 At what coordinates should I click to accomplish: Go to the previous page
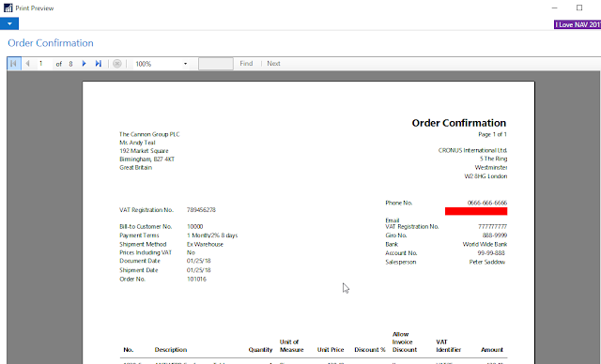coord(27,64)
